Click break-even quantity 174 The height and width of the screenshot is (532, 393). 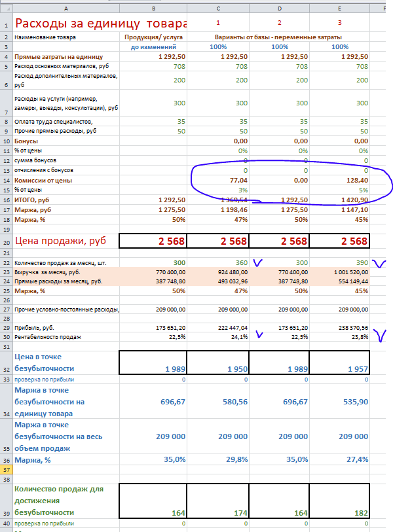pyautogui.click(x=240, y=513)
